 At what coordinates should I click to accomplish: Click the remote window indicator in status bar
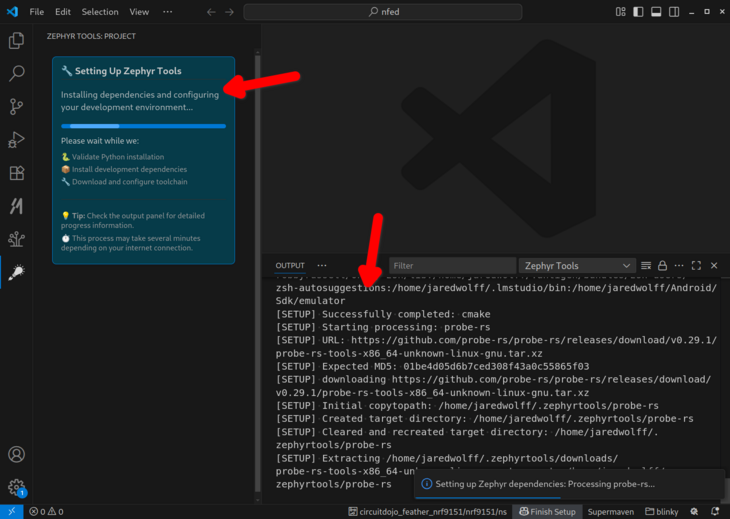click(12, 512)
